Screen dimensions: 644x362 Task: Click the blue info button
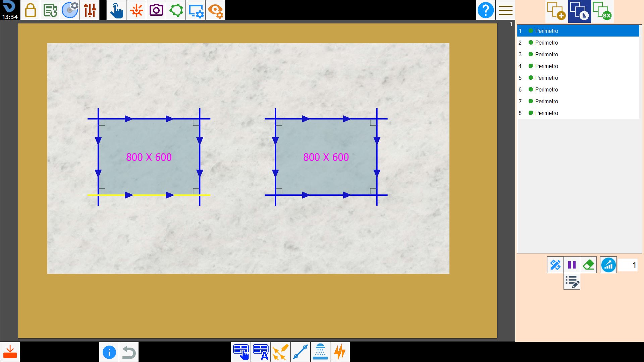(109, 352)
